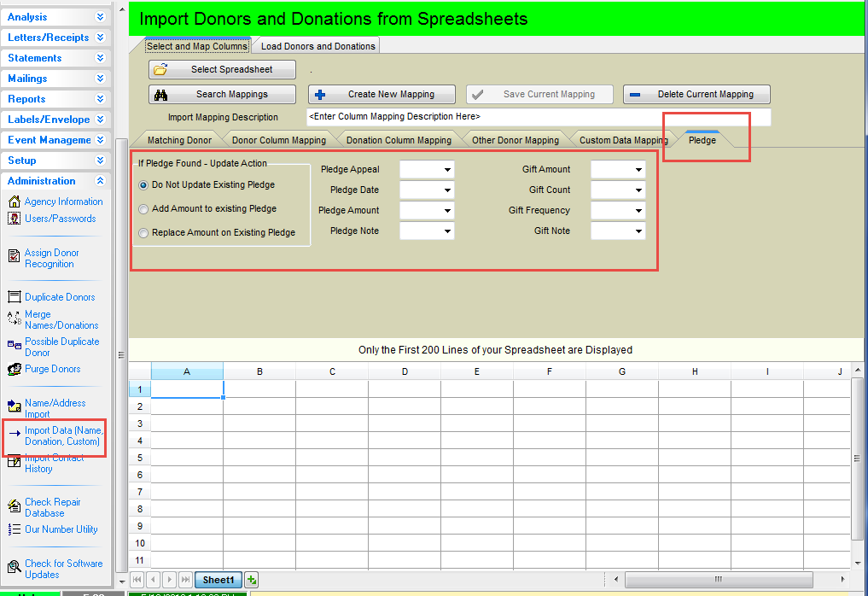This screenshot has width=868, height=596.
Task: Select Do Not Update Existing Pledge
Action: coord(143,184)
